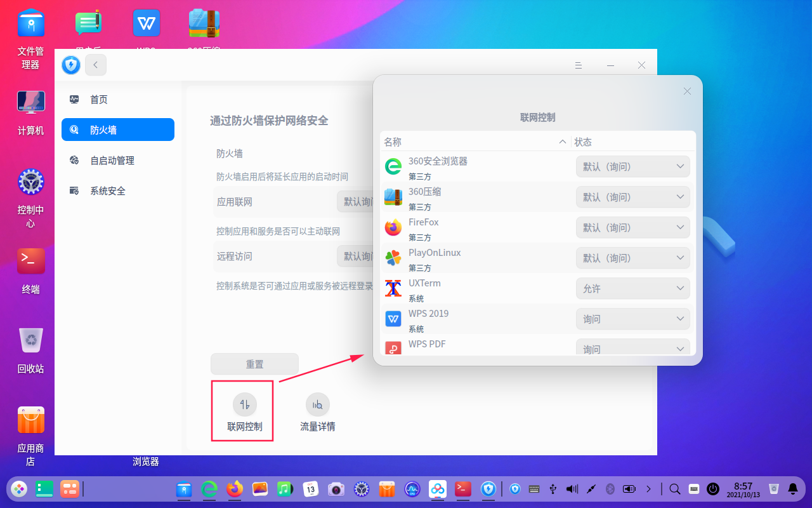Open the search icon in the taskbar
Screen dimensions: 812x508
(675, 489)
